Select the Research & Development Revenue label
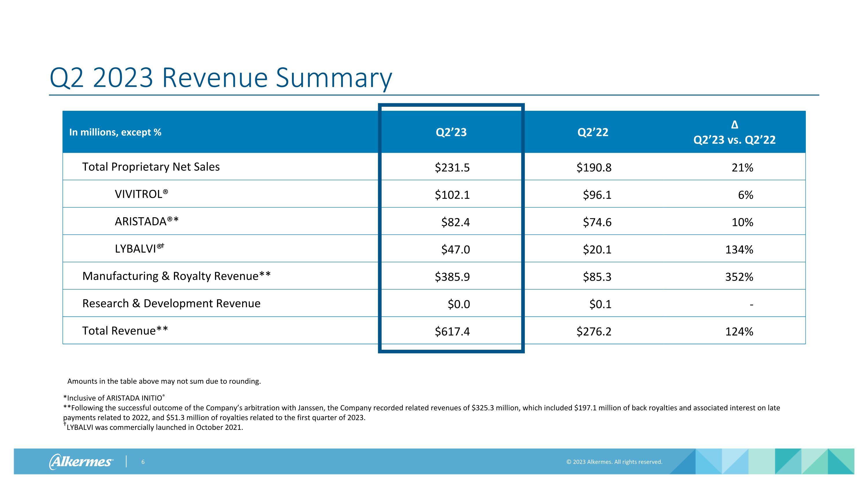 click(170, 303)
